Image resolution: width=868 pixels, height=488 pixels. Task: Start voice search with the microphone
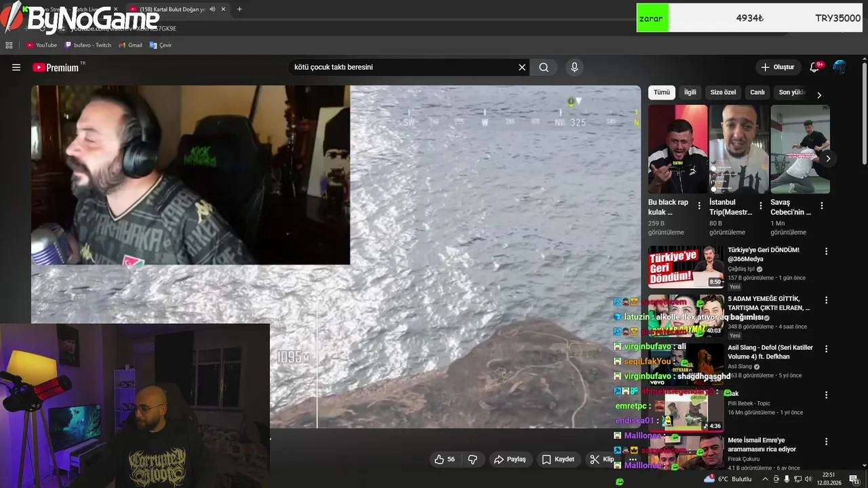coord(574,67)
